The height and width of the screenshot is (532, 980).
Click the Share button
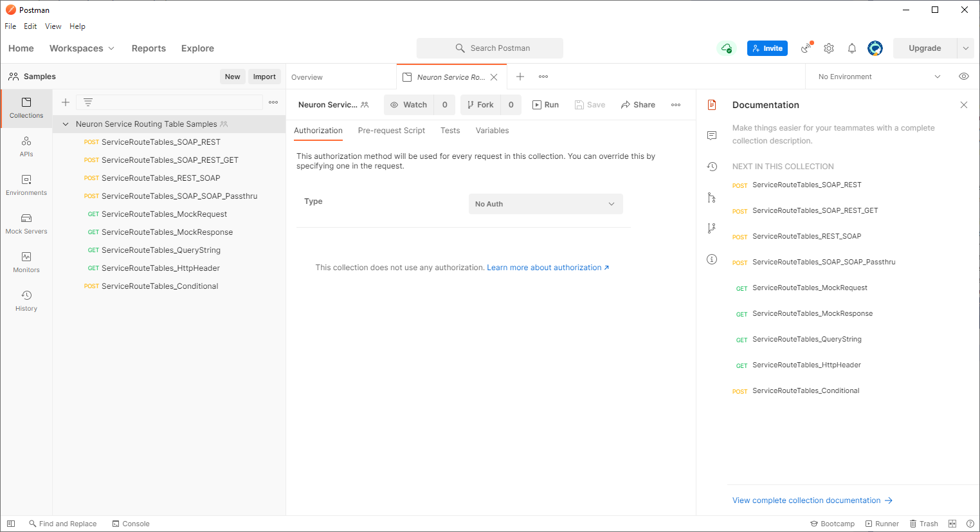coord(638,105)
